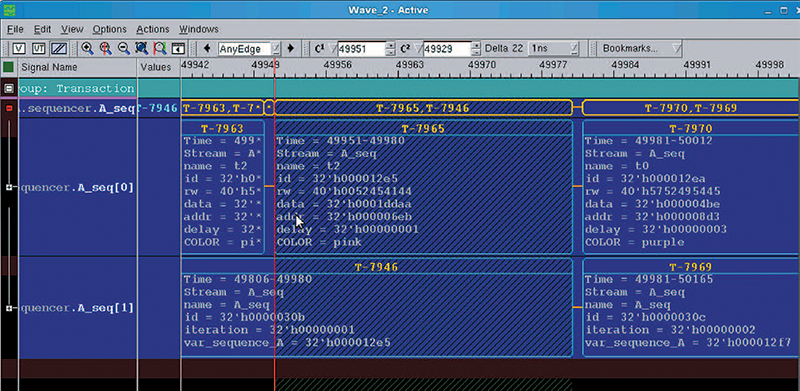Click the T-7965 transaction header
The height and width of the screenshot is (391, 800).
(423, 129)
